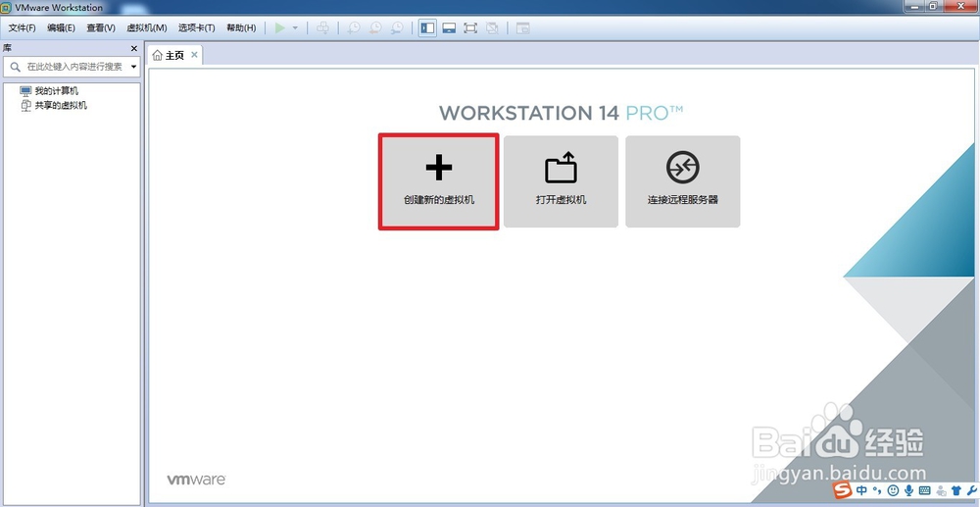Expand the power options dropdown arrow
This screenshot has height=507, width=980.
[x=295, y=28]
